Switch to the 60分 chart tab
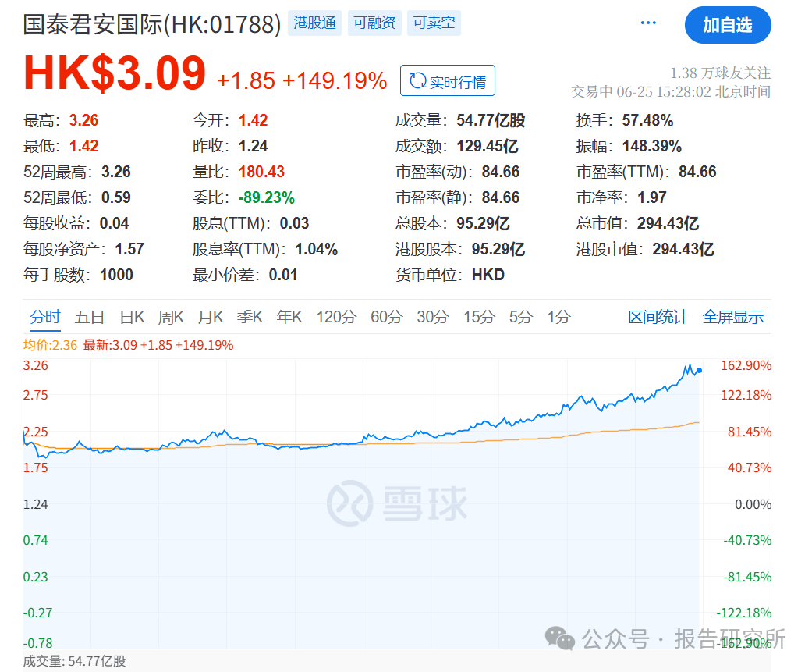 click(386, 317)
